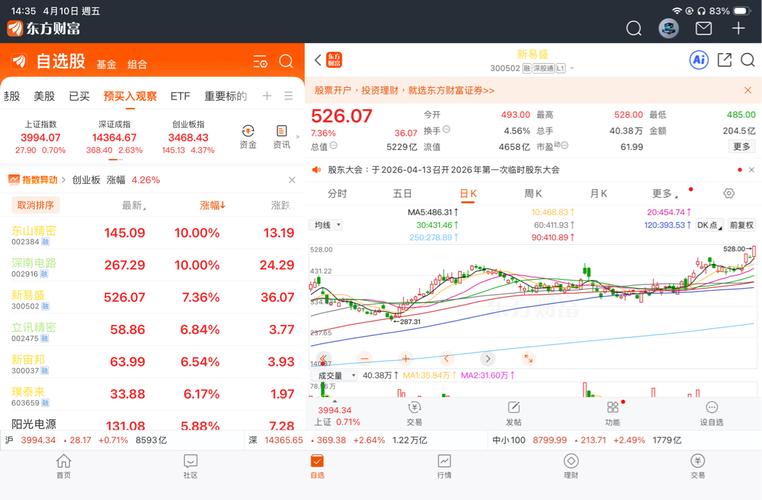Search within the watchlist in the orange header
Screen dimensions: 762x500
[x=286, y=61]
